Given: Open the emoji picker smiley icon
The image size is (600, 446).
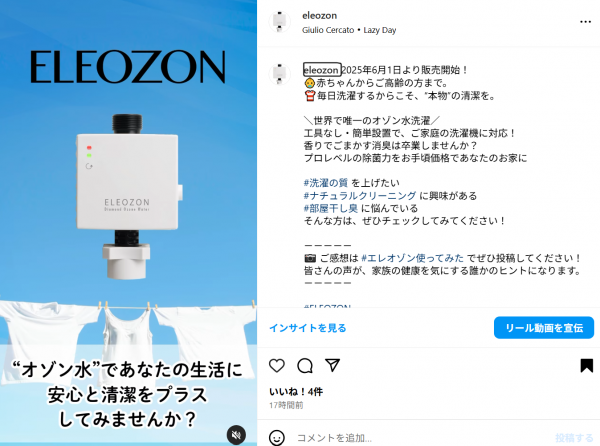Looking at the screenshot, I should point(277,438).
